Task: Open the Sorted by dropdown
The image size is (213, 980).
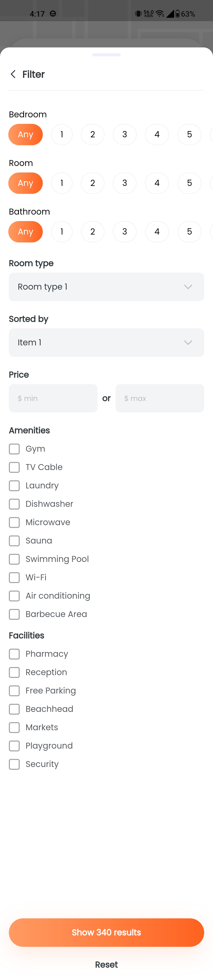Action: coord(106,342)
